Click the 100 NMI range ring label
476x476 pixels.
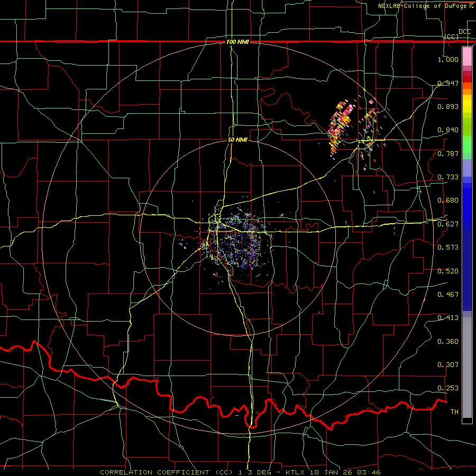pyautogui.click(x=237, y=42)
